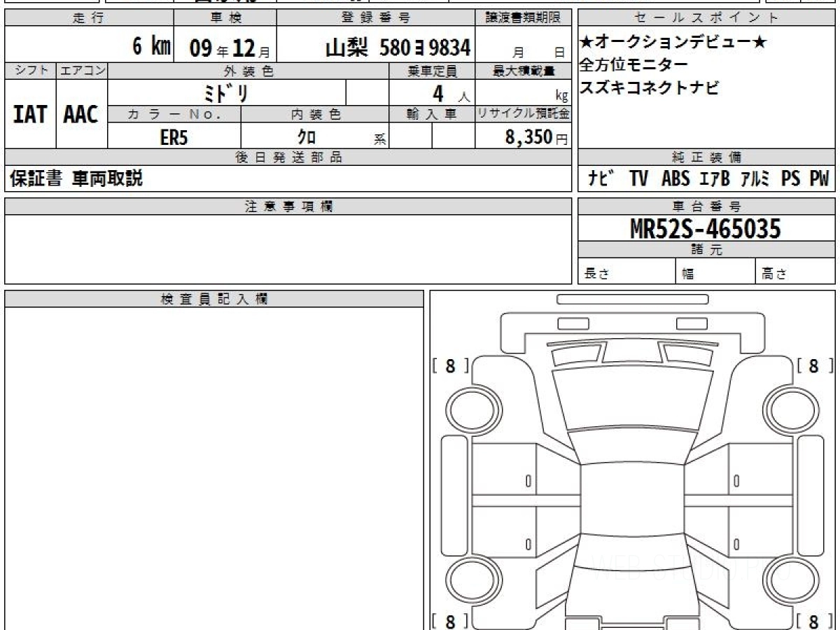The image size is (840, 630).
Task: Select the AAC air conditioner value
Action: click(x=81, y=115)
